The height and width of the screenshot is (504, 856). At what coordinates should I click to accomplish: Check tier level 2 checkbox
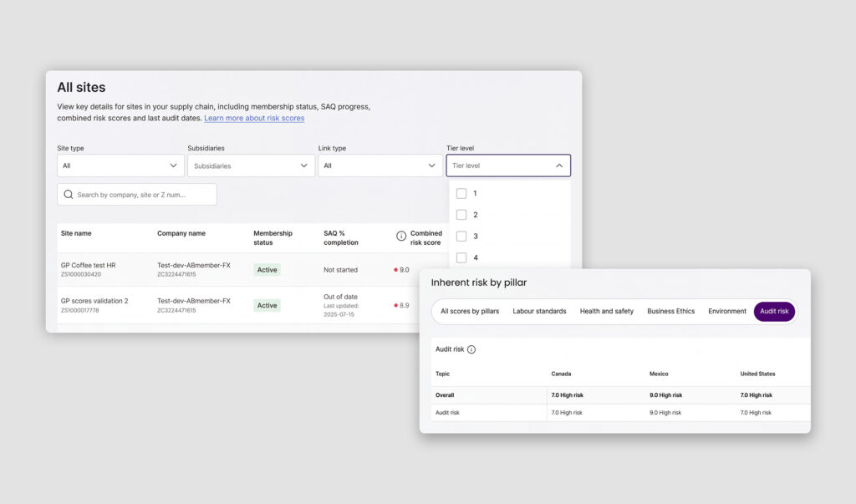(x=461, y=215)
